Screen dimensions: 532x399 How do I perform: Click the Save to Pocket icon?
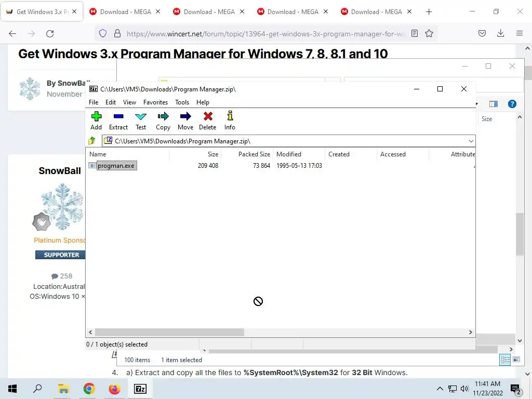pos(482,33)
